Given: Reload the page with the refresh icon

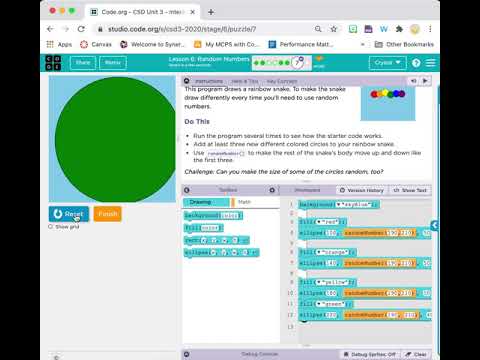Looking at the screenshot, I should [81, 29].
